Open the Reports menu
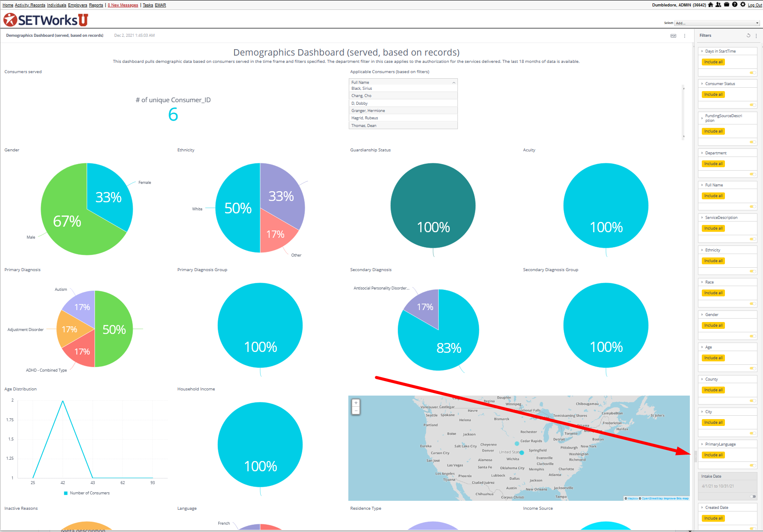This screenshot has height=532, width=763. pyautogui.click(x=96, y=5)
